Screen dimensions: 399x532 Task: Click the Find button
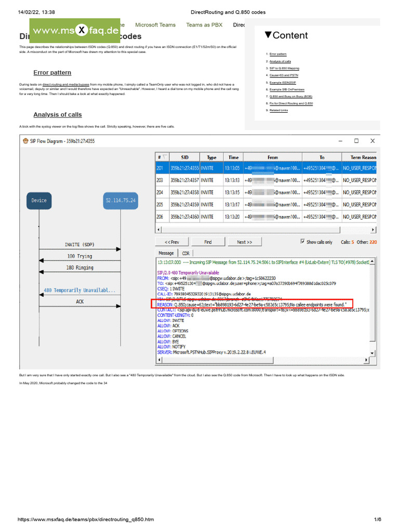208,242
